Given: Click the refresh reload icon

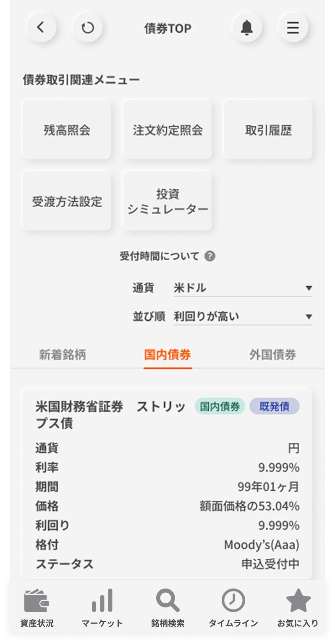Looking at the screenshot, I should coord(87,28).
